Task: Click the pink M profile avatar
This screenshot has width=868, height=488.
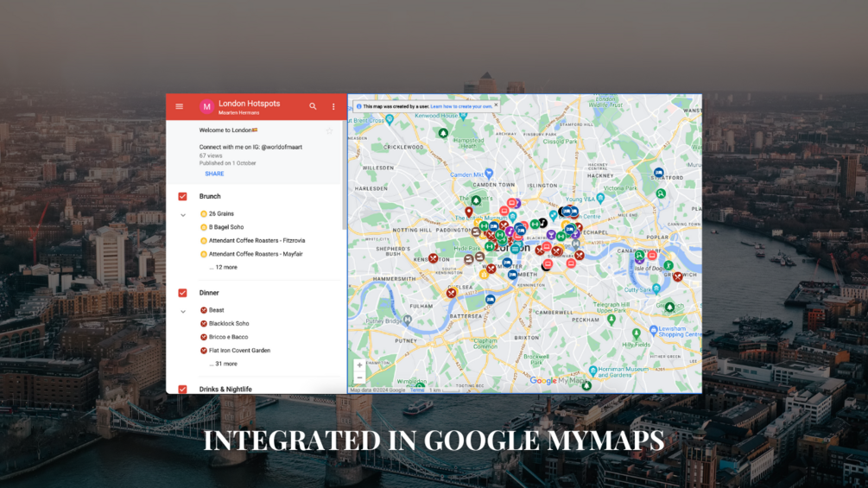Action: pos(206,107)
